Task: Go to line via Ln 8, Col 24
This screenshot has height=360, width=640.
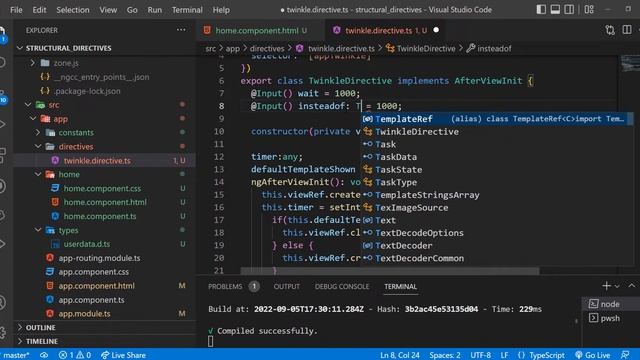Action: point(400,355)
